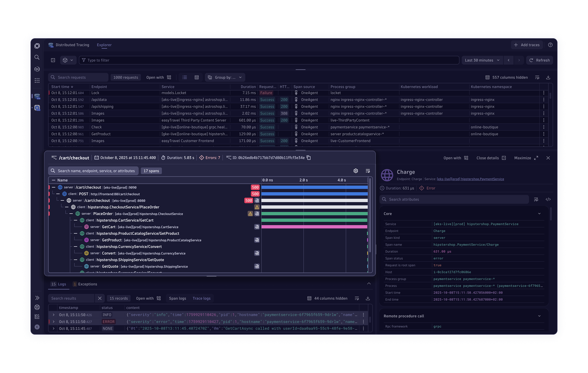Image resolution: width=588 pixels, height=373 pixels.
Task: Click the Add traces button
Action: (x=527, y=45)
